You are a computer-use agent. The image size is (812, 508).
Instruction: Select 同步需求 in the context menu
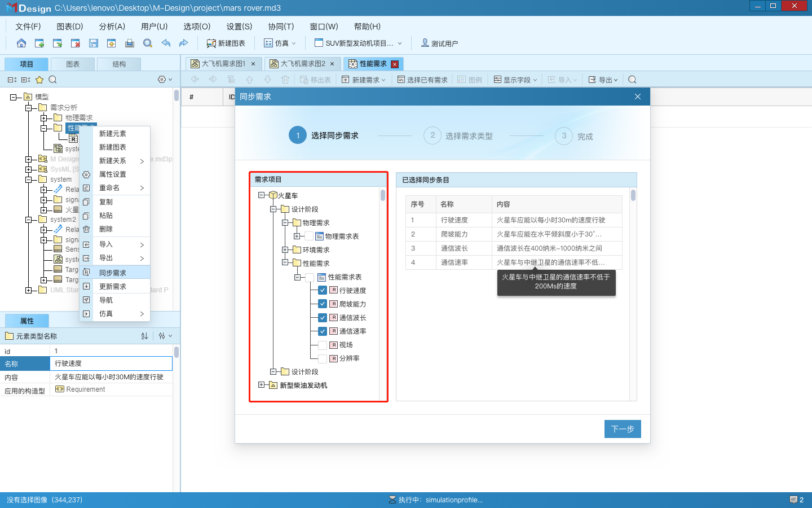coord(115,273)
